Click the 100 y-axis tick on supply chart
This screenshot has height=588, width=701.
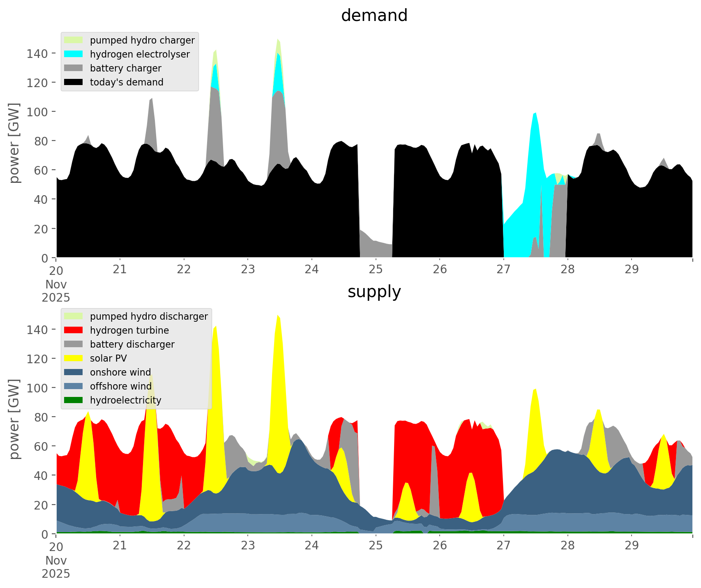point(37,388)
